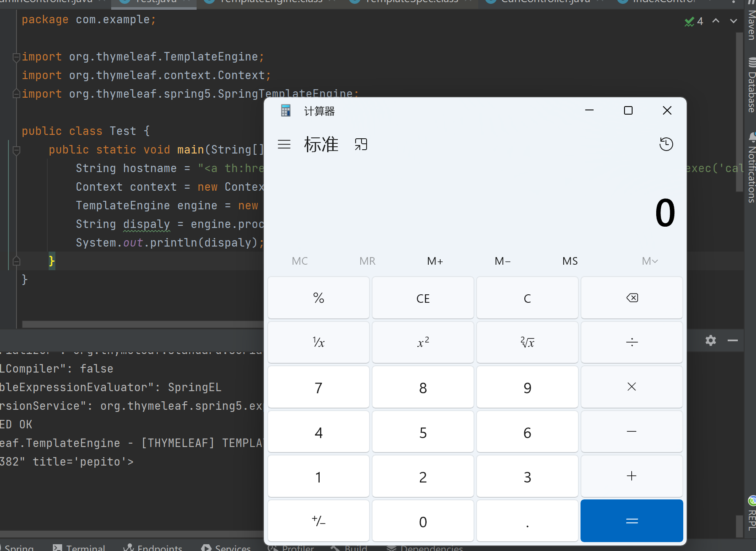Click the x squared button
Image resolution: width=756 pixels, height=551 pixels.
click(x=423, y=342)
